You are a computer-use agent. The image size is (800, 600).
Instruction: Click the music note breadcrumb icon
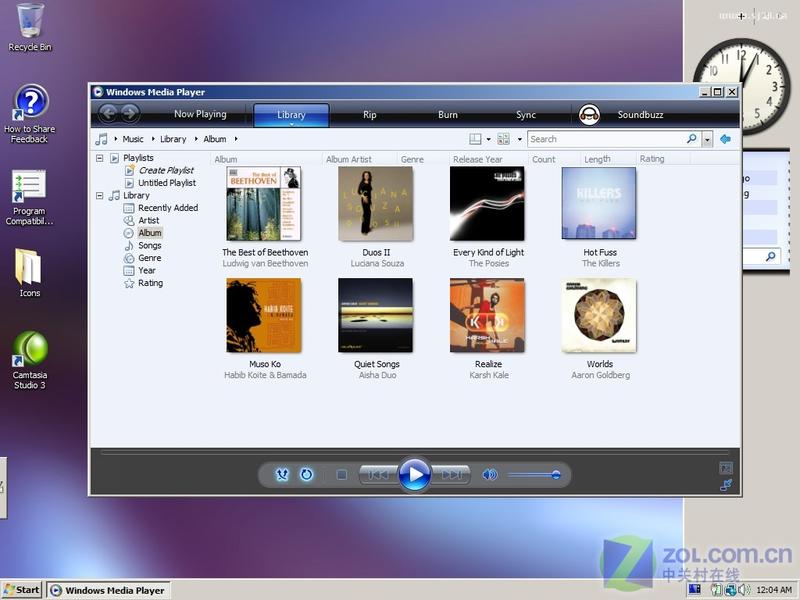[x=102, y=139]
